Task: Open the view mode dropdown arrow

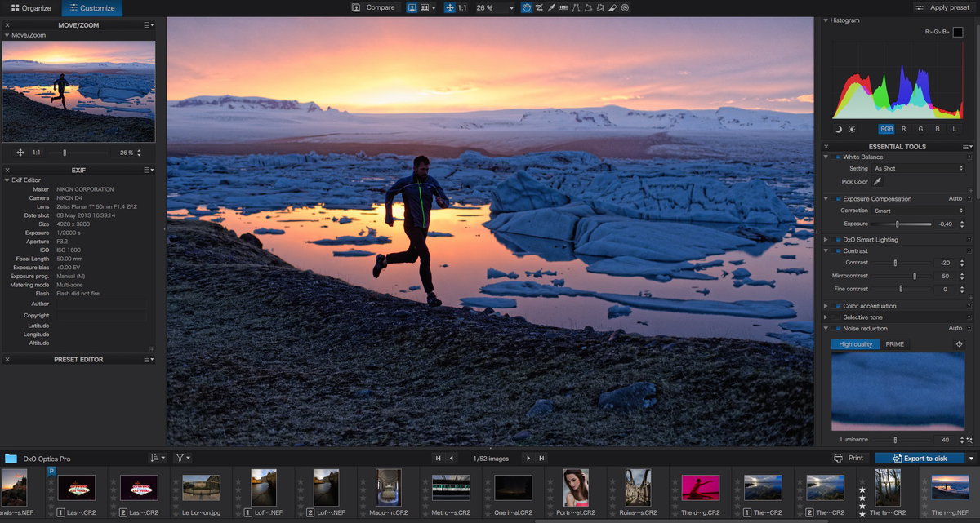Action: [434, 7]
